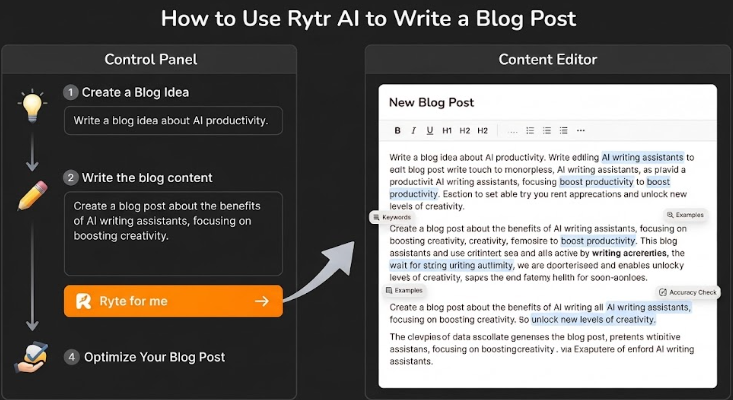
Task: Click the lightbulb idea icon
Action: (x=32, y=105)
